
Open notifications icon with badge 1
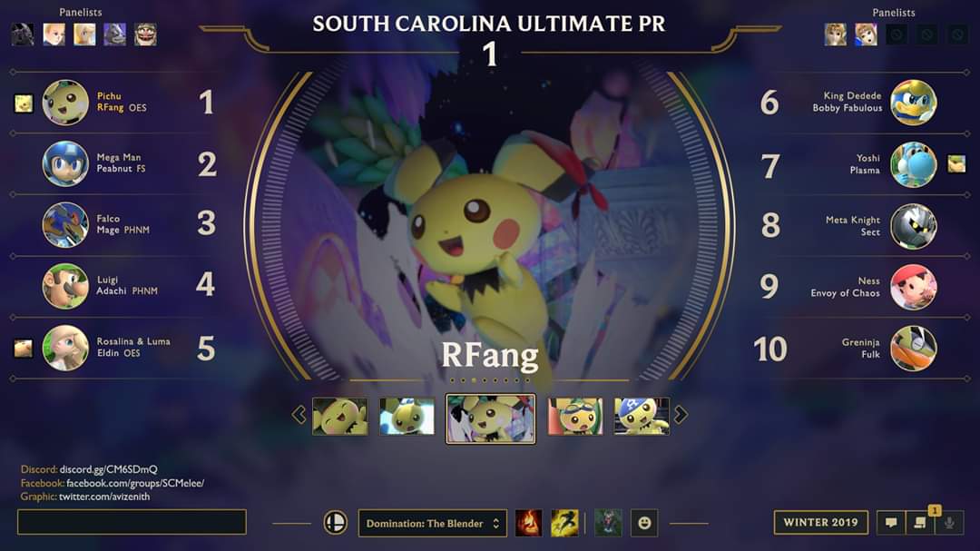tap(920, 522)
